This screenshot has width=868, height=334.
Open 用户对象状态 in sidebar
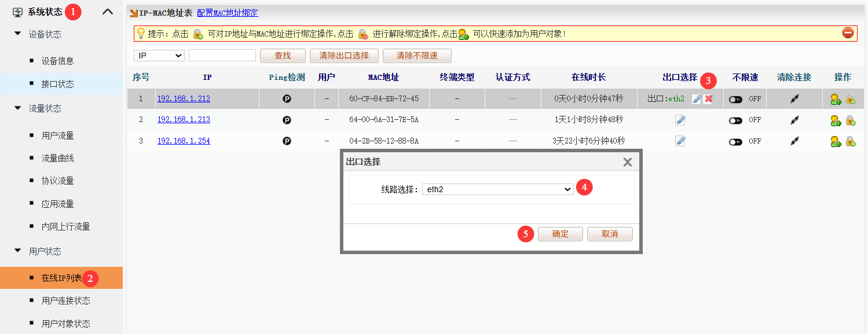65,324
